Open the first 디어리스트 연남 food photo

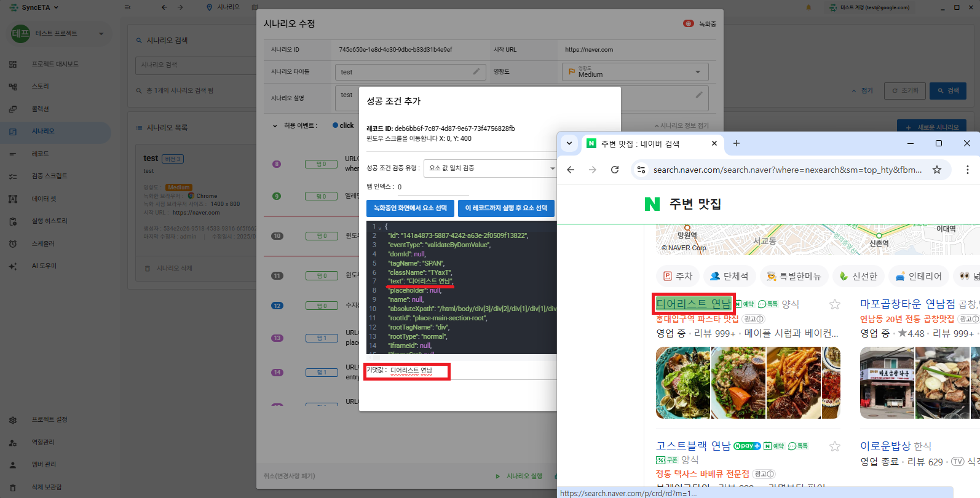683,383
